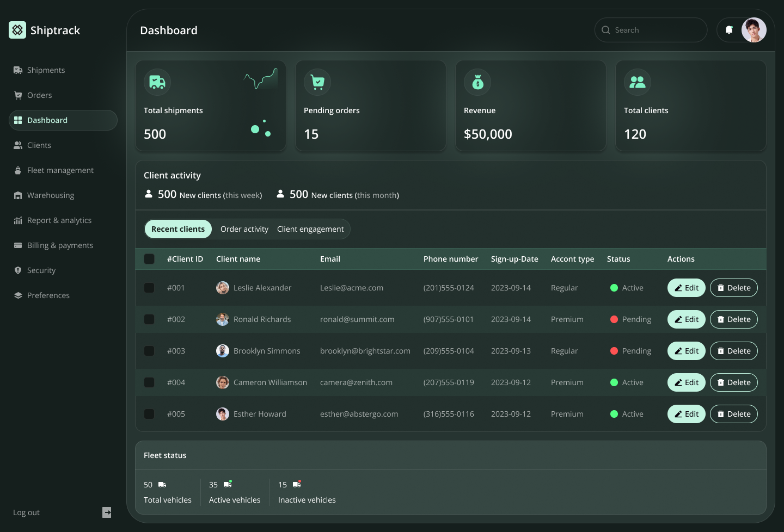Click the notification bell icon
Screen dimensions: 784x532
click(729, 30)
